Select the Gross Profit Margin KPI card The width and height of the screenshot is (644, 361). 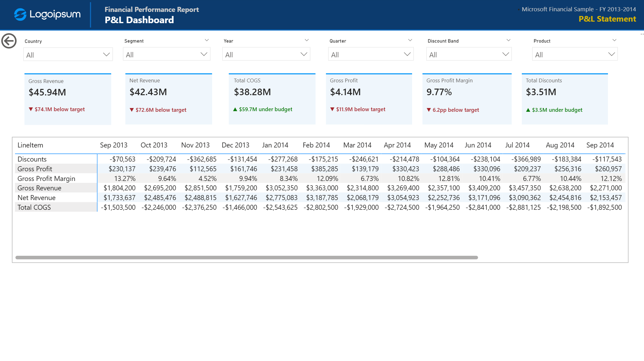click(x=467, y=99)
